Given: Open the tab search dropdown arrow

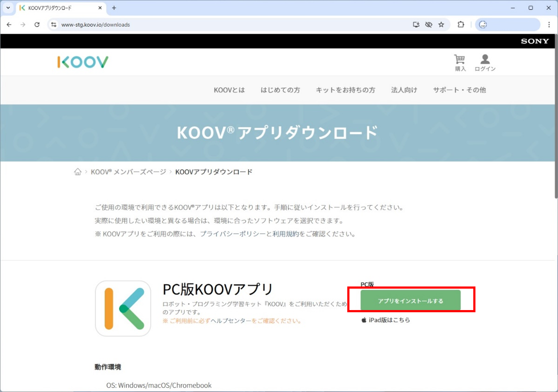Looking at the screenshot, I should 8,8.
